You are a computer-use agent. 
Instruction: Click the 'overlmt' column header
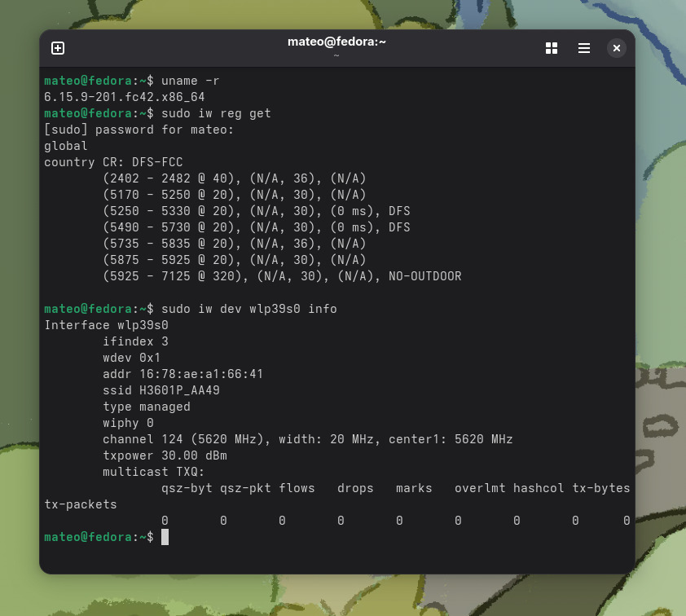coord(480,488)
